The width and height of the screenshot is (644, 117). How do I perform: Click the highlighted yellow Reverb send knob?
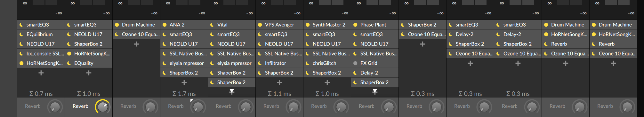pyautogui.click(x=102, y=107)
